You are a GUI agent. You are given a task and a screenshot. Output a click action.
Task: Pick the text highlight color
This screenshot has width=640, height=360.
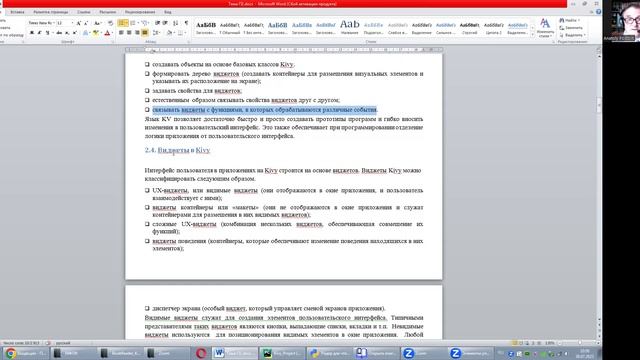(96, 33)
